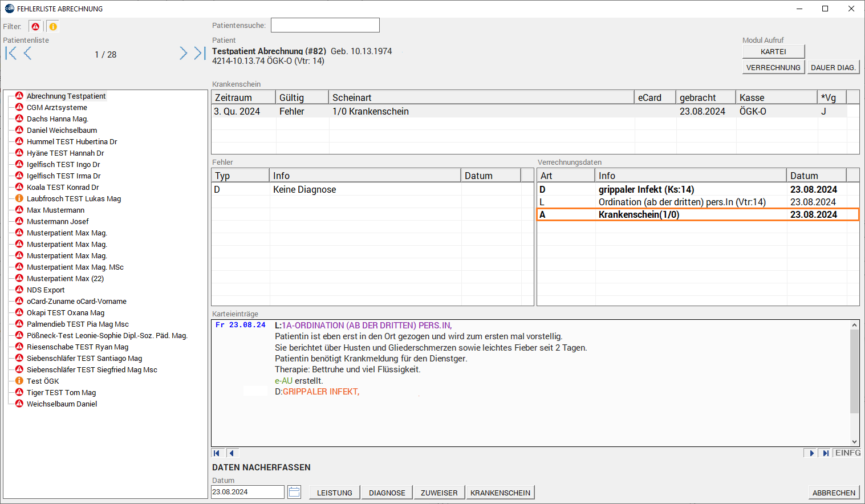Click the Patientensuche input field
865x504 pixels.
pos(324,26)
